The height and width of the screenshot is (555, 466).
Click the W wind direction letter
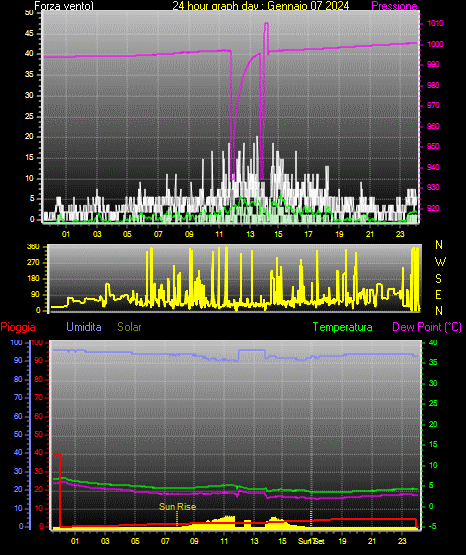[x=440, y=262]
